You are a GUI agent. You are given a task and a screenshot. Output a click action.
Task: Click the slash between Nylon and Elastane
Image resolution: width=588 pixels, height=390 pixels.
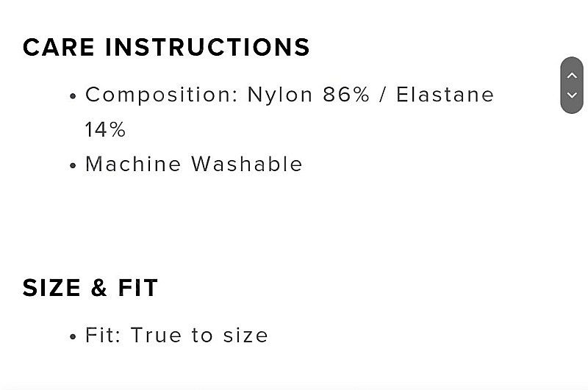382,95
